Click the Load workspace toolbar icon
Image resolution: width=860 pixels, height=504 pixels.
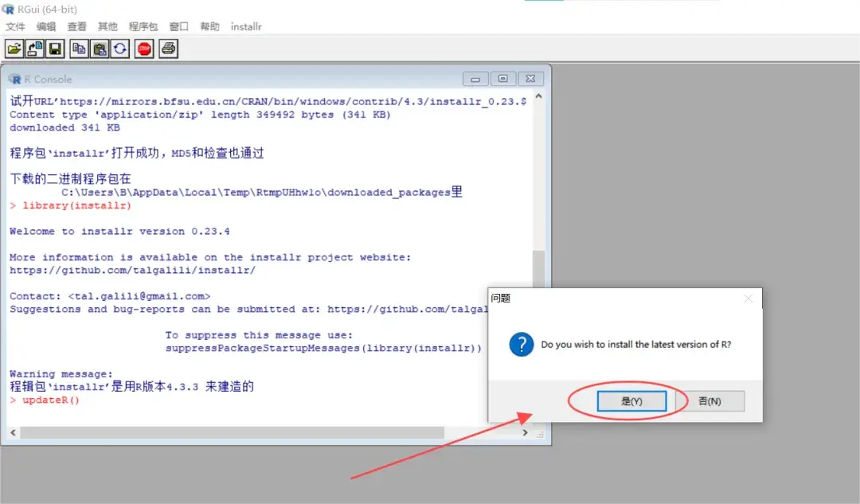coord(34,49)
